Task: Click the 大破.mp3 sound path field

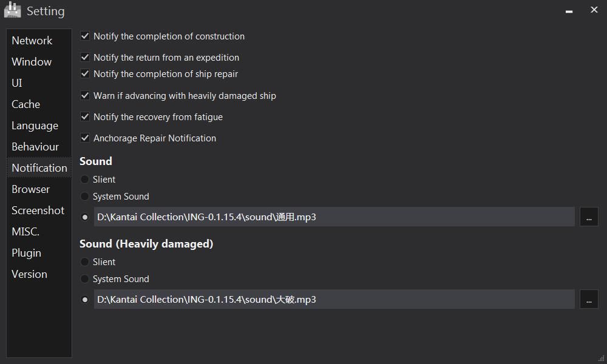Action: click(x=334, y=299)
